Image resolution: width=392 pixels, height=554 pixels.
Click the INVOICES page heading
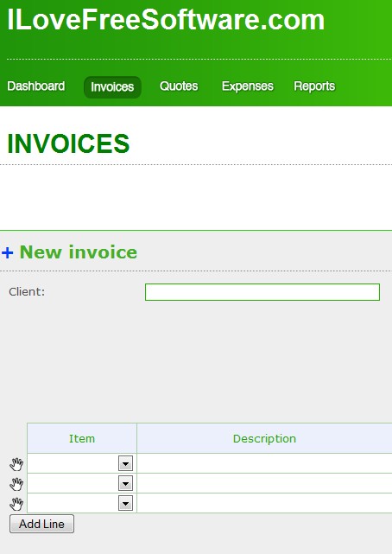tap(68, 143)
